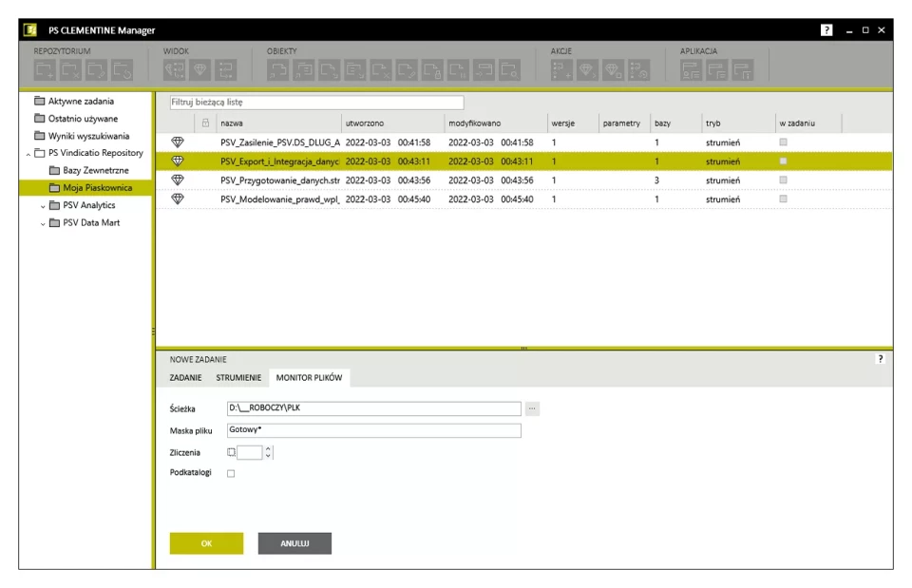Open help via title bar question mark

826,30
